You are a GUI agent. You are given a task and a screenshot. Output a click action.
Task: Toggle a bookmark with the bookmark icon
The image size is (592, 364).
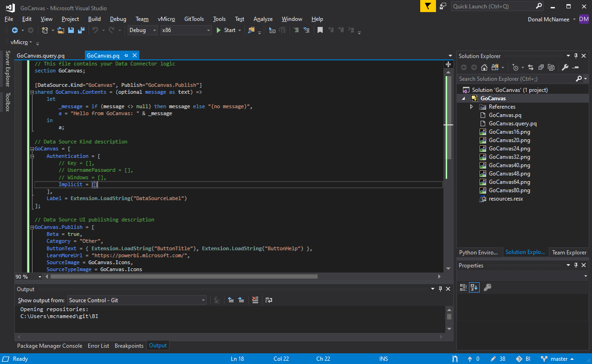pos(320,30)
